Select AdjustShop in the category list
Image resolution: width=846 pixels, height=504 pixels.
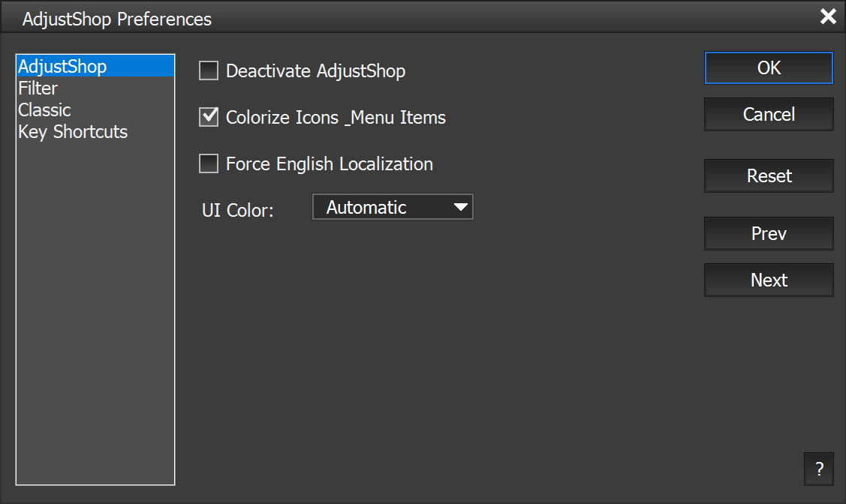click(x=62, y=67)
